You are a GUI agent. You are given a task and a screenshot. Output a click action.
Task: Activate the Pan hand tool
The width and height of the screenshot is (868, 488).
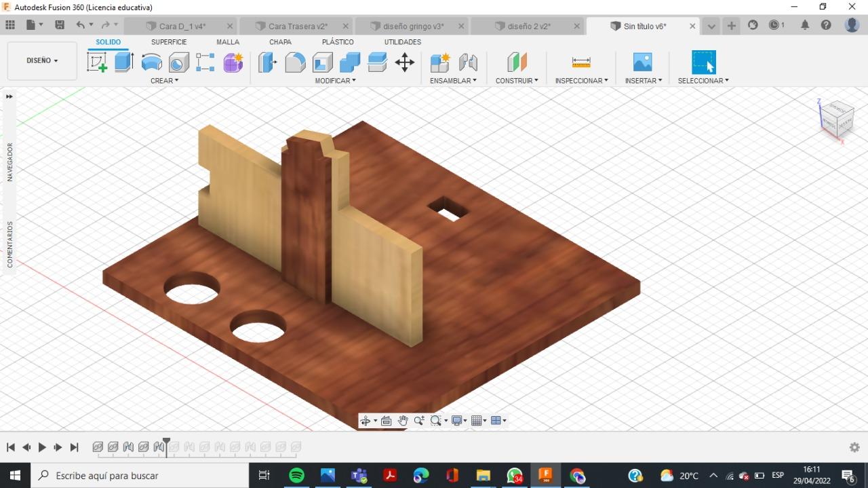[403, 421]
